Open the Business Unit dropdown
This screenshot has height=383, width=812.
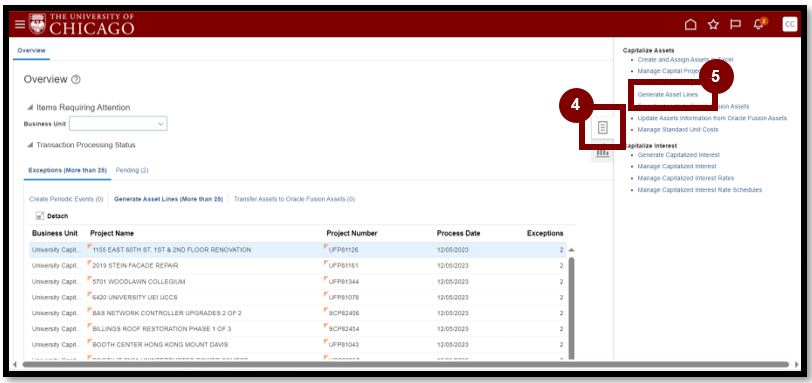click(x=118, y=124)
